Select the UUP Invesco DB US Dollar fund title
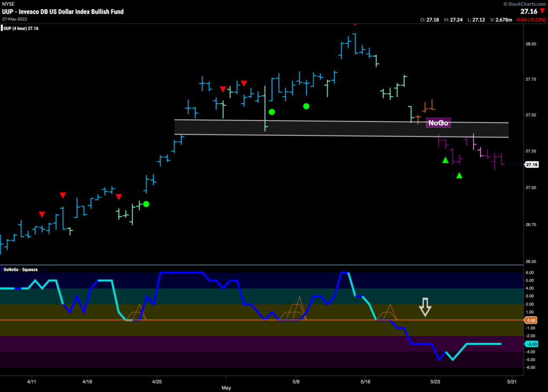This screenshot has height=392, width=548. 63,12
